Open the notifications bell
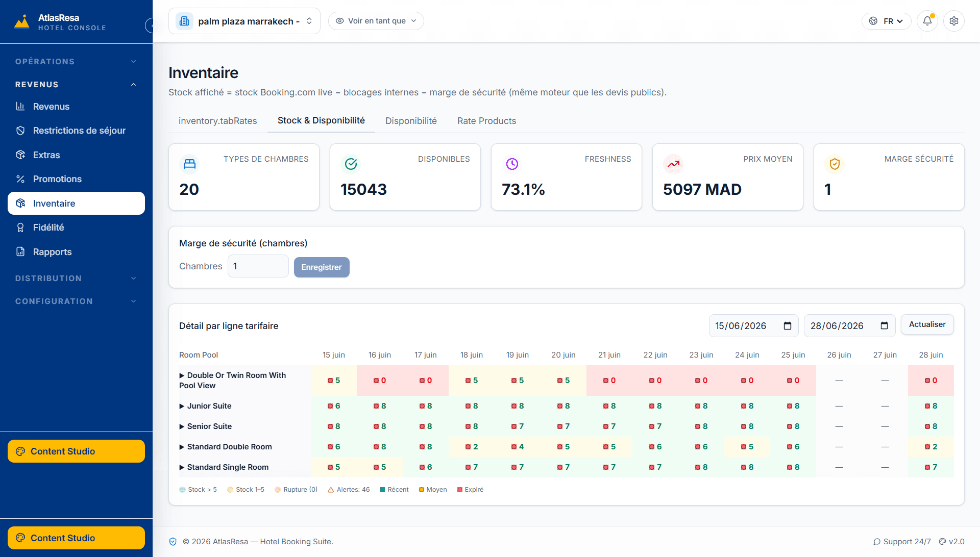The height and width of the screenshot is (557, 980). (927, 21)
